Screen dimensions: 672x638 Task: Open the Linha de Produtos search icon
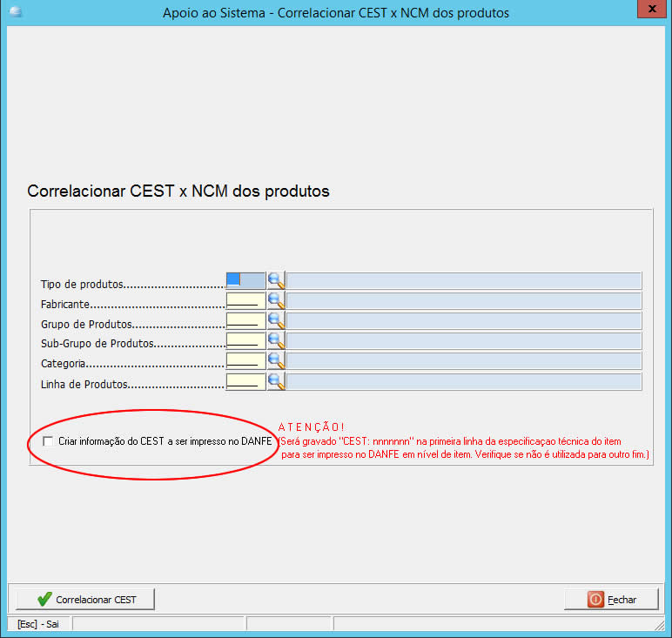(x=276, y=381)
